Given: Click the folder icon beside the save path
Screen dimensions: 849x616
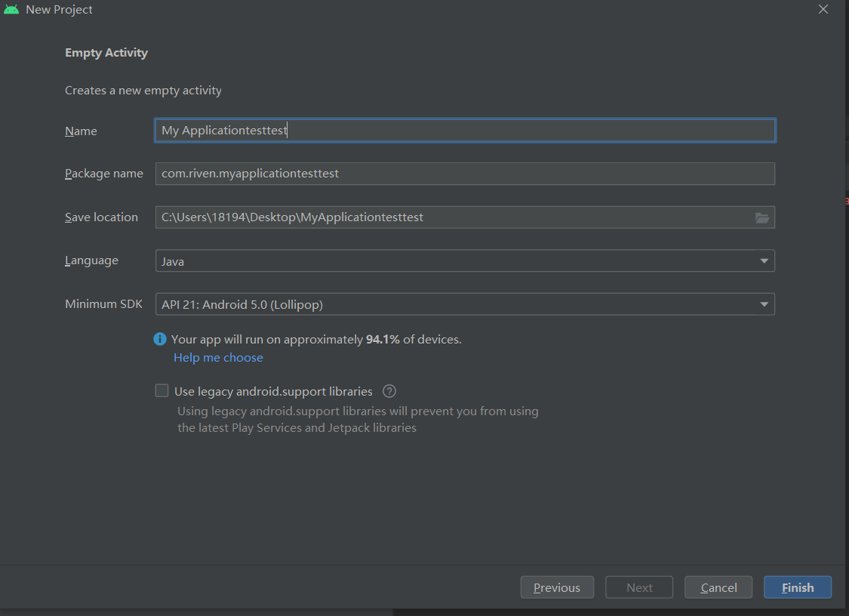Looking at the screenshot, I should pos(762,217).
